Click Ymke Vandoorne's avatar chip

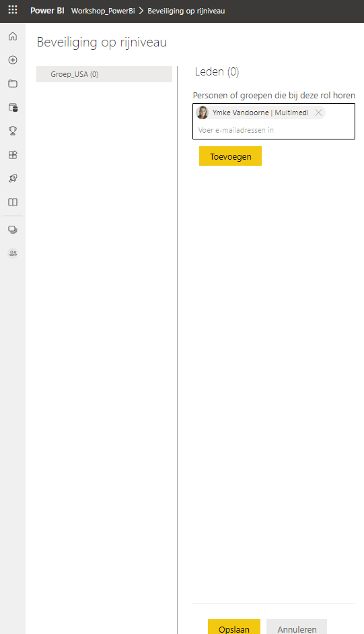click(x=260, y=113)
